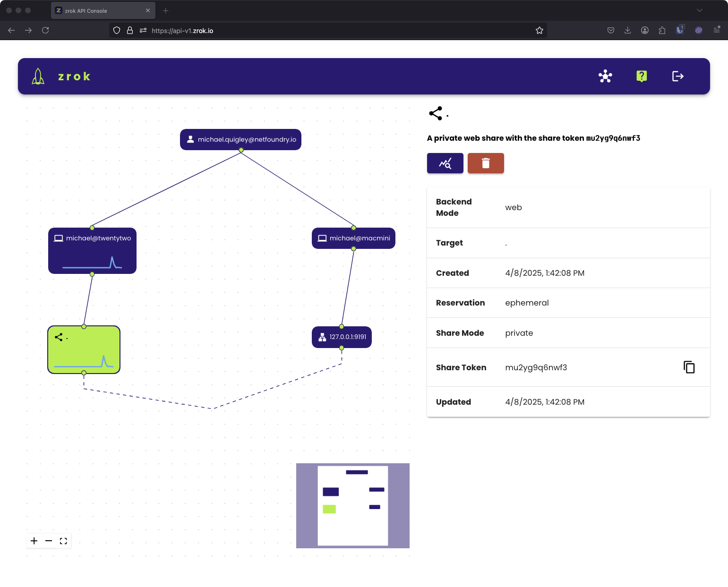
Task: Click the Reservation value ephemeral
Action: [527, 303]
